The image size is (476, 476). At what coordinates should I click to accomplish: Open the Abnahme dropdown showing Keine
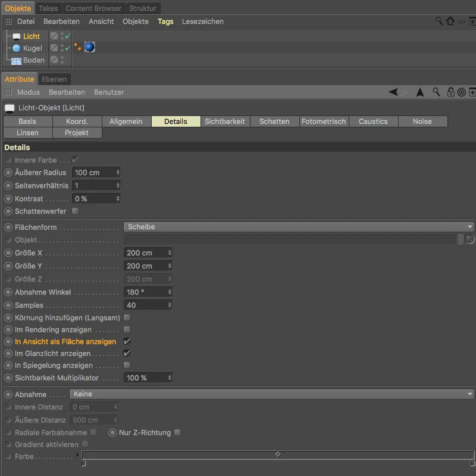point(272,394)
